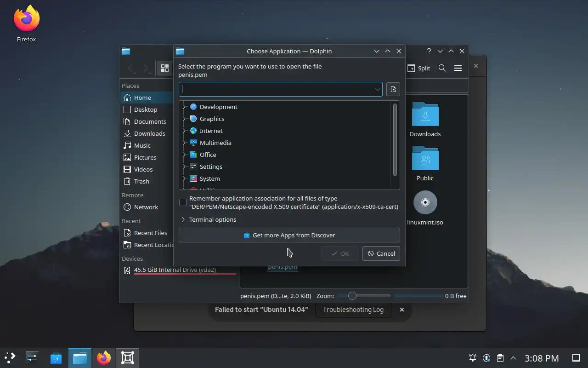This screenshot has width=588, height=368.
Task: Open Dolphin's hamburger menu
Action: click(x=458, y=68)
